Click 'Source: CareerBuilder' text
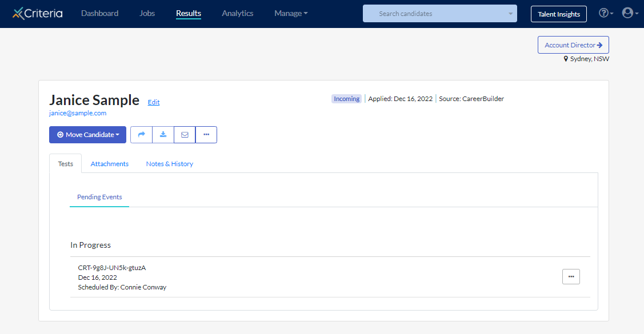644x334 pixels. click(x=471, y=98)
